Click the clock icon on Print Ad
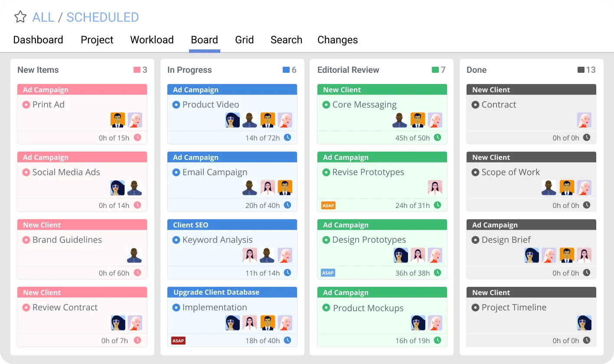Image resolution: width=614 pixels, height=364 pixels. coord(137,137)
